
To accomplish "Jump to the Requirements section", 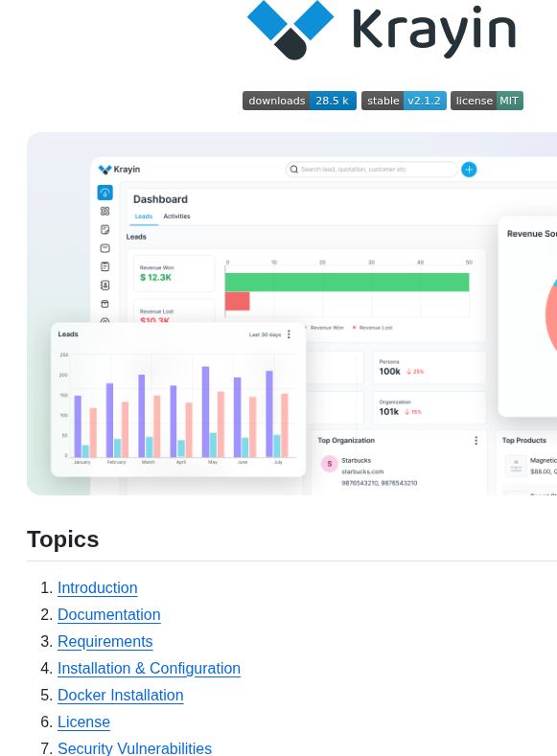I will click(105, 641).
